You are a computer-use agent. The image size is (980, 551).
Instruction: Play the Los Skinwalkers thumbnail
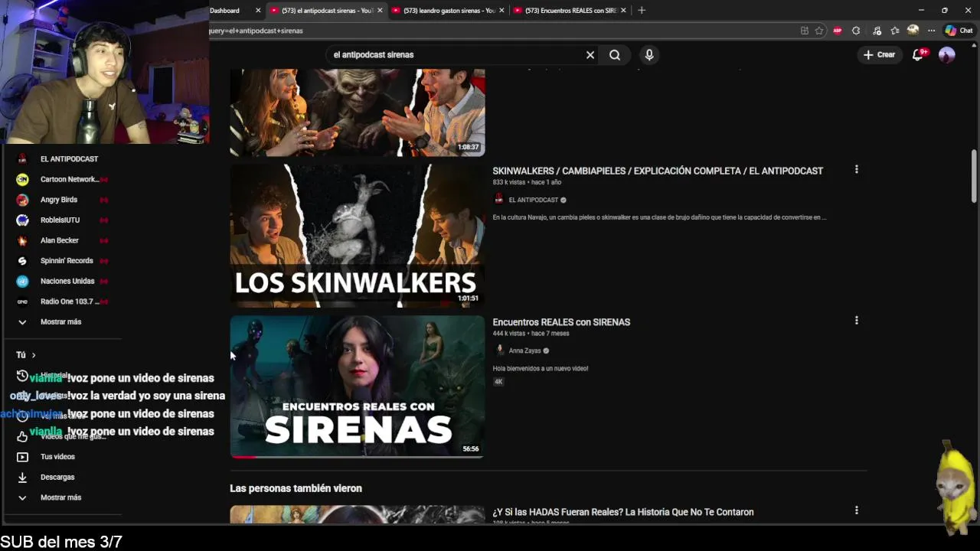pyautogui.click(x=358, y=235)
